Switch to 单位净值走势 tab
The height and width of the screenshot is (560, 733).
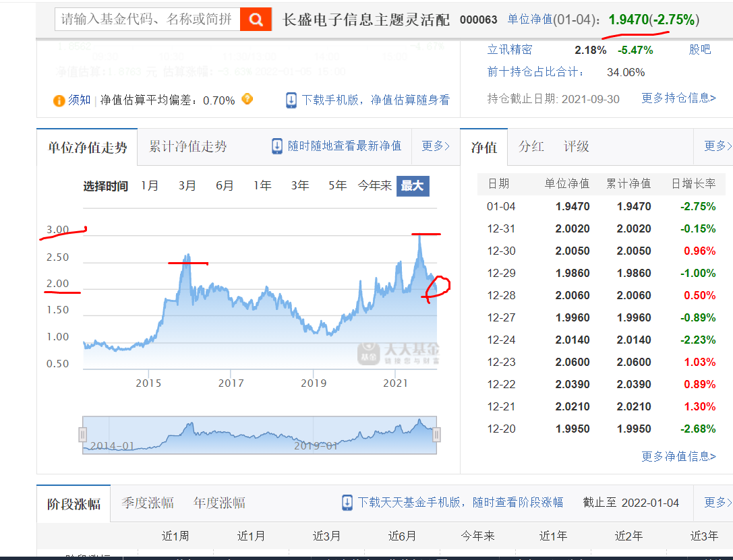point(88,147)
